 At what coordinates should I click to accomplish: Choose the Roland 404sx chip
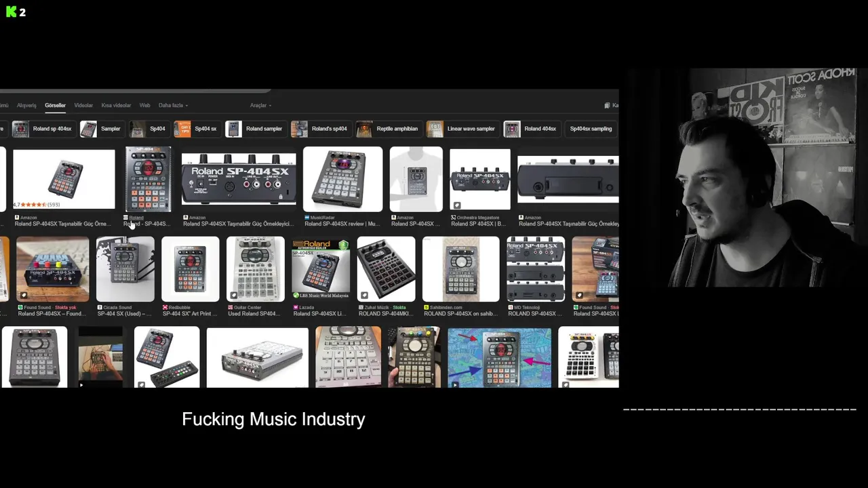click(x=531, y=129)
